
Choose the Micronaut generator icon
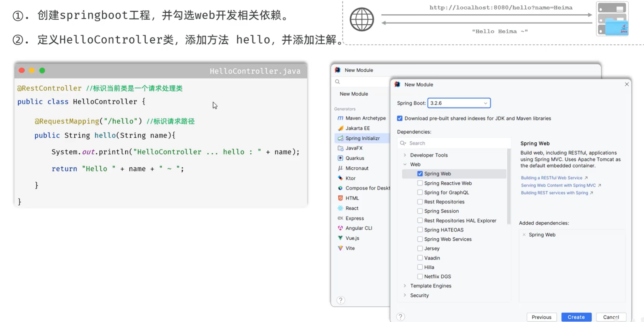(340, 168)
